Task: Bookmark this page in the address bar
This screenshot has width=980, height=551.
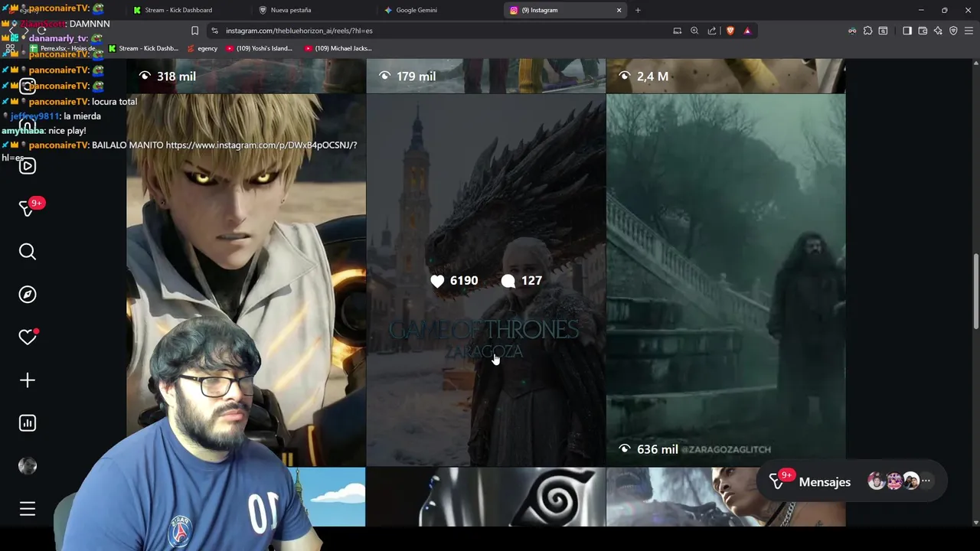Action: tap(194, 31)
